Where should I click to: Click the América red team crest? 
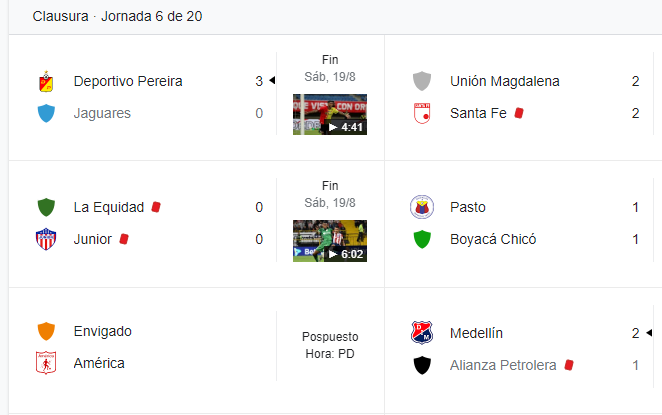(x=46, y=363)
